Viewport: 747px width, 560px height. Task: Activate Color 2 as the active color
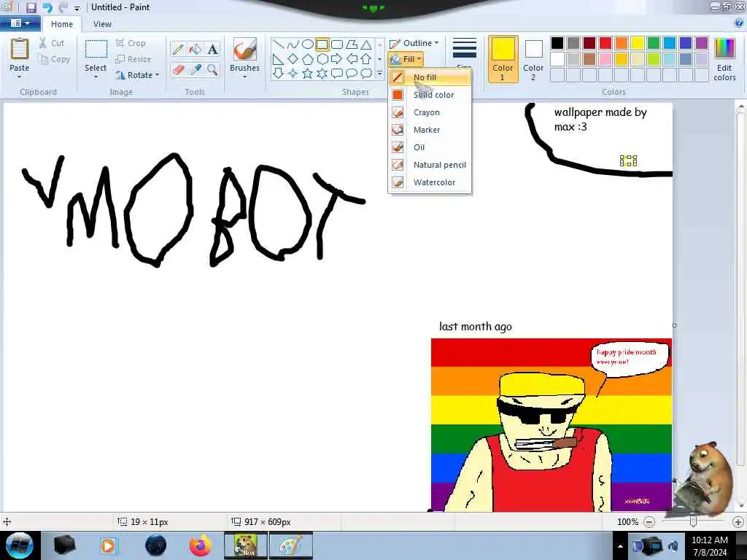(x=533, y=59)
